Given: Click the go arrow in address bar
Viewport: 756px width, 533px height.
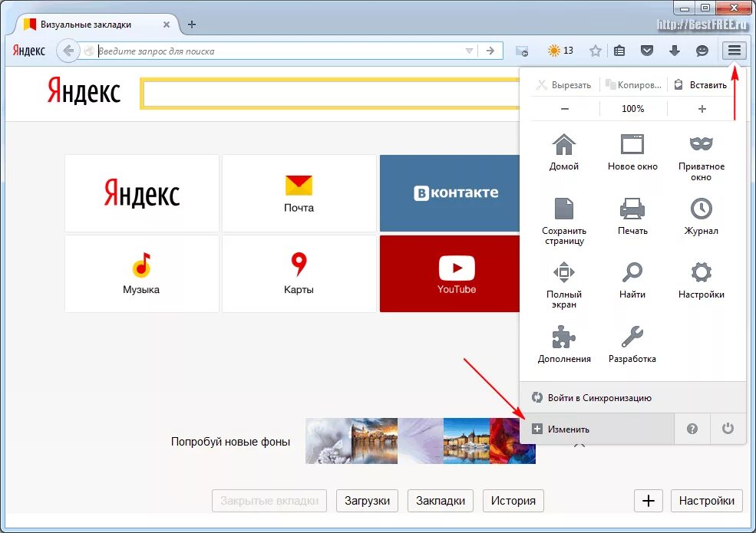Looking at the screenshot, I should tap(490, 51).
